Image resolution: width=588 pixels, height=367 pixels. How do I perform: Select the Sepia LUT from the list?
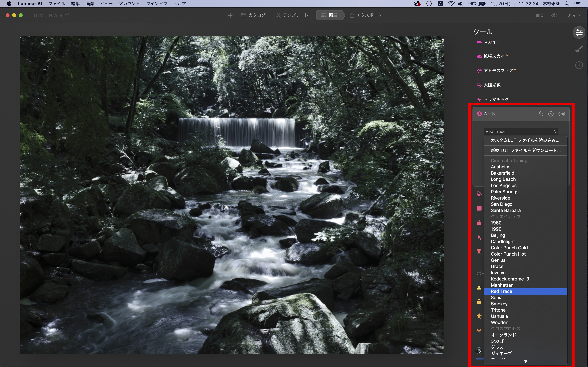click(496, 298)
